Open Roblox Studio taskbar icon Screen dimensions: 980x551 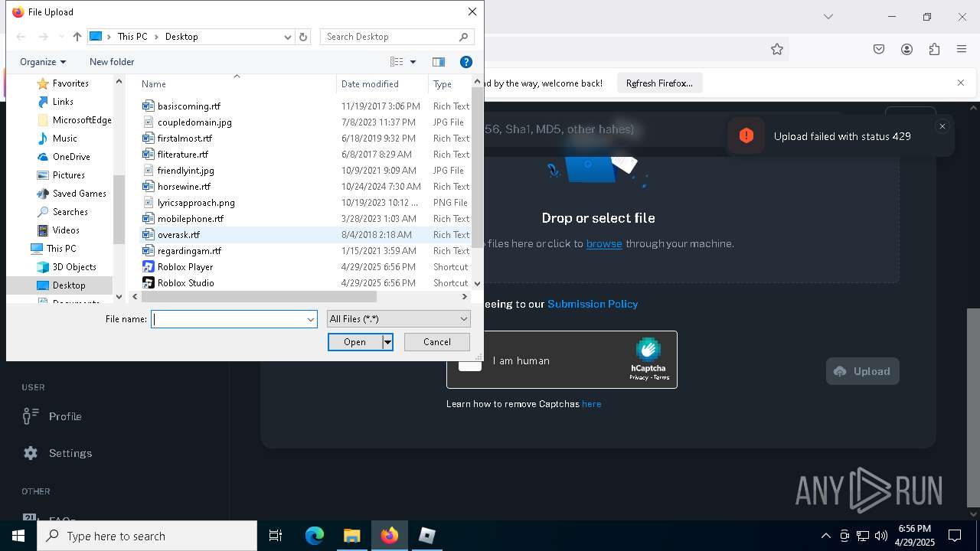(427, 536)
